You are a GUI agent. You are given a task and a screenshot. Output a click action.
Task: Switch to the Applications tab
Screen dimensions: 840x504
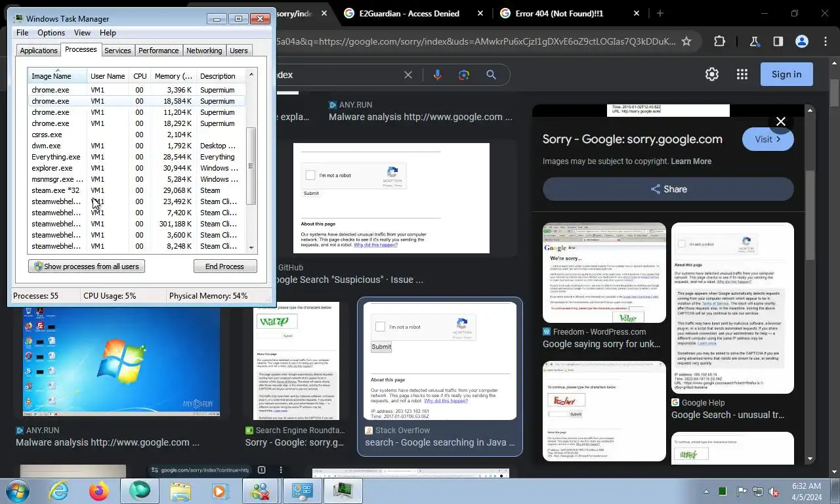39,51
